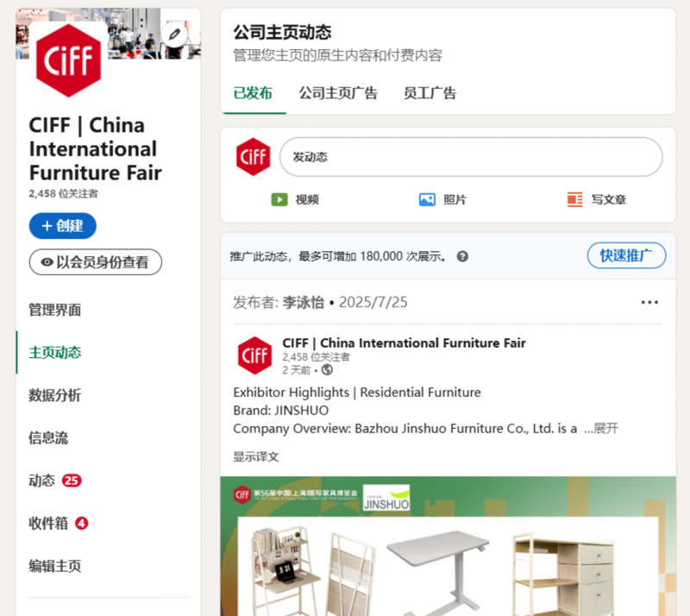Click the pencil edit cover icon
Viewport: 690px width, 616px height.
point(175,34)
